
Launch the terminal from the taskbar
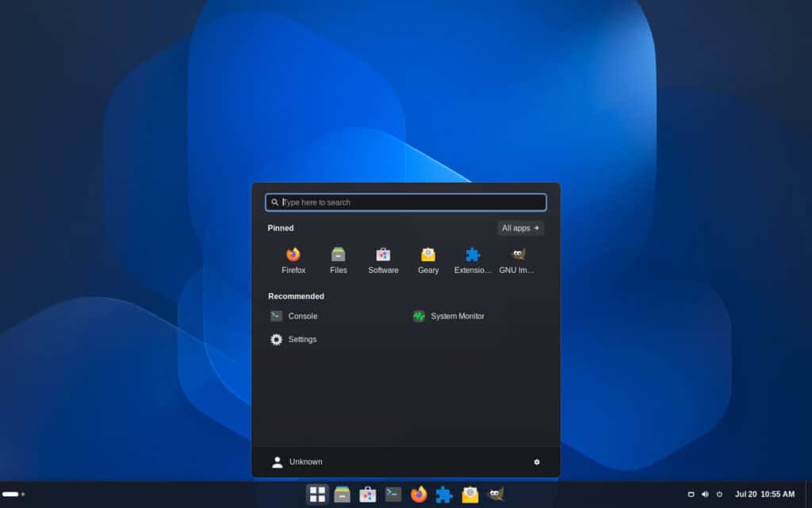click(x=393, y=494)
